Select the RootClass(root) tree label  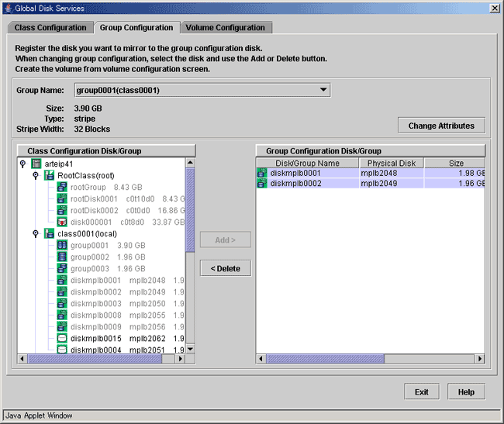tap(86, 175)
